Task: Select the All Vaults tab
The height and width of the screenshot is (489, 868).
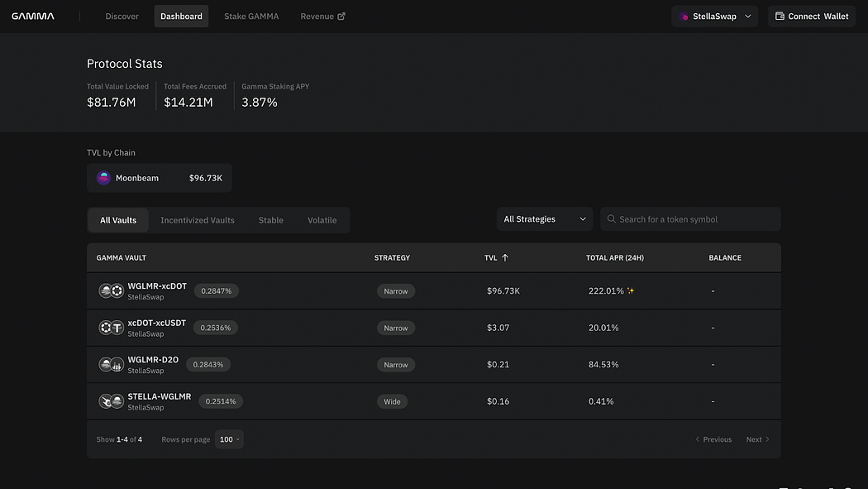Action: tap(118, 220)
